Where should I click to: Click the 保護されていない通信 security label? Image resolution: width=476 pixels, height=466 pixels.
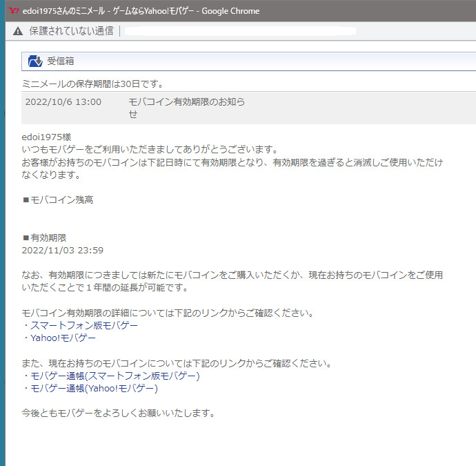71,31
